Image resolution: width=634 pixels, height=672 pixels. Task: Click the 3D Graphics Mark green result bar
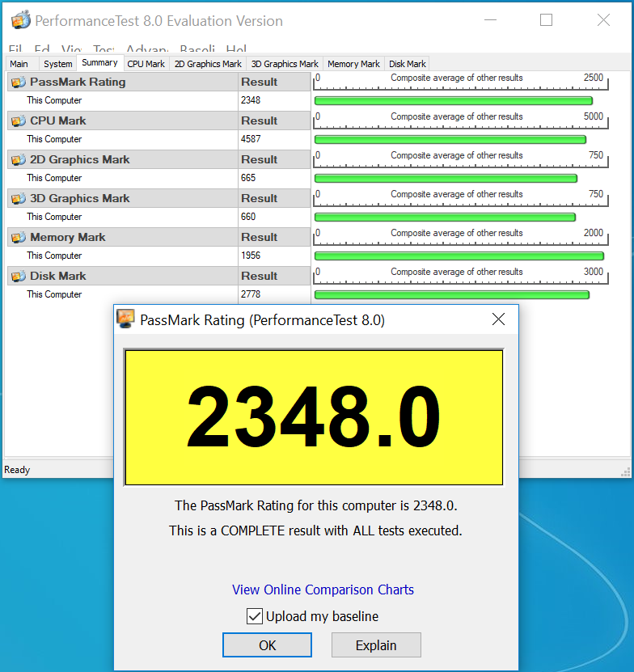click(445, 218)
